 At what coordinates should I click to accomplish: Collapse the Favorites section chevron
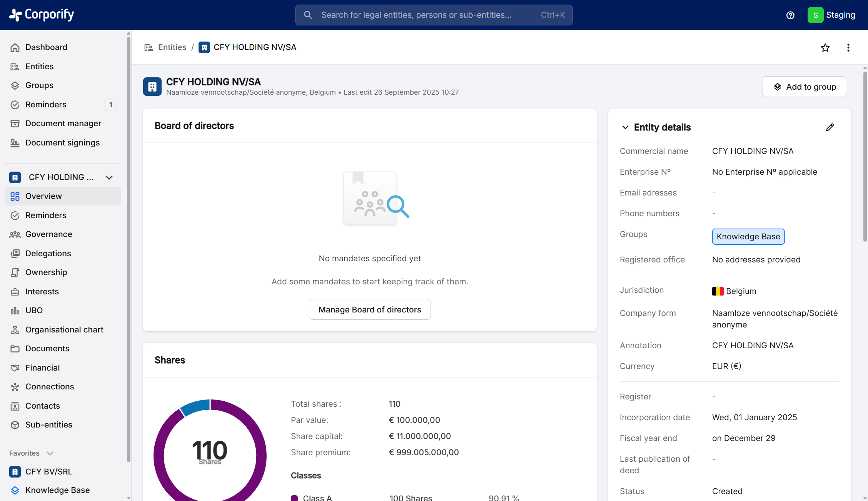point(50,453)
